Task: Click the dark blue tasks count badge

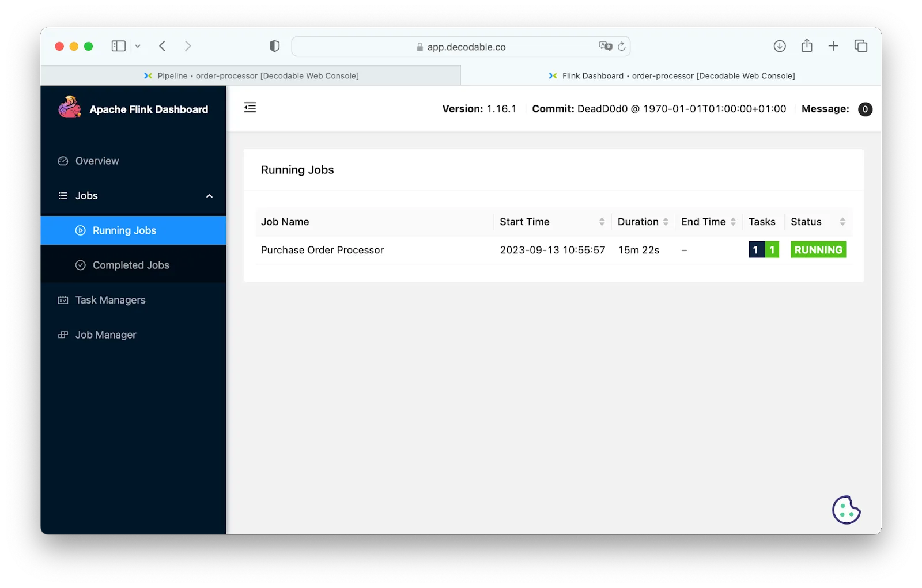Action: 756,250
